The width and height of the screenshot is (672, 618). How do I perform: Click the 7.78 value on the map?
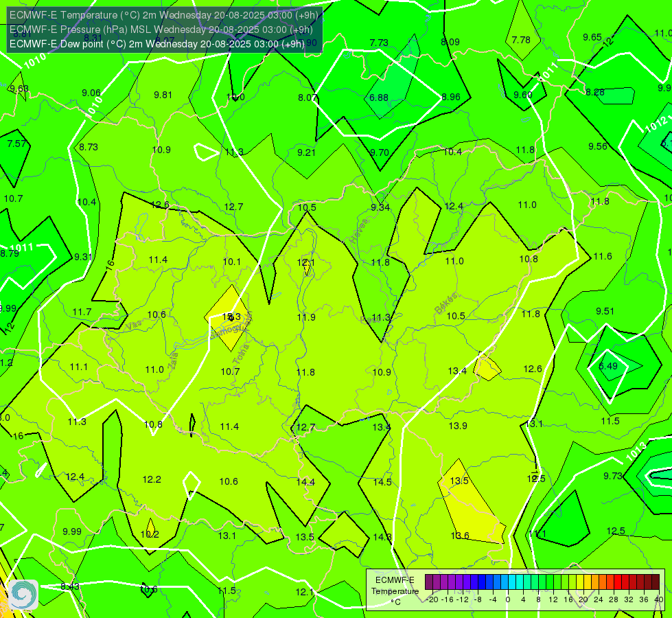pyautogui.click(x=521, y=40)
